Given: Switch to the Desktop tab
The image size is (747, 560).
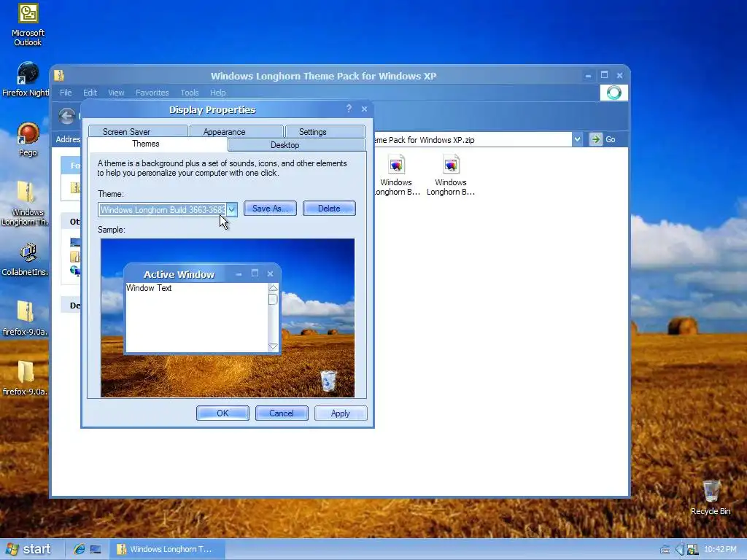Looking at the screenshot, I should 297,145.
